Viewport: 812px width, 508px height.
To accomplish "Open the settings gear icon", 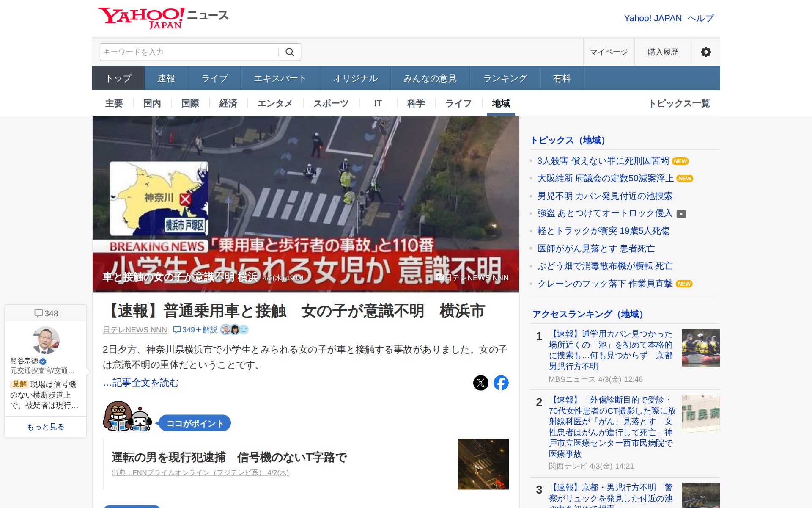I will point(705,52).
